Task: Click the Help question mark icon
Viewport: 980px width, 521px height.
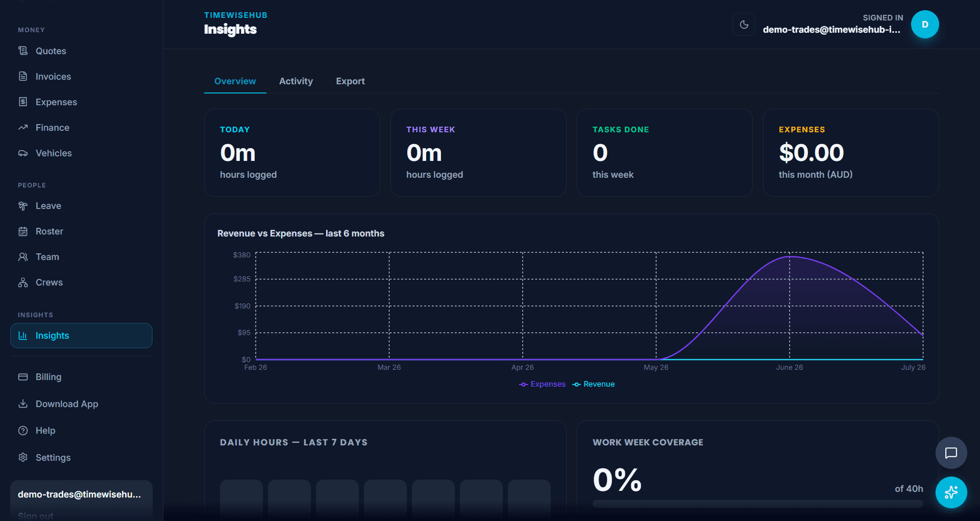Action: (23, 431)
